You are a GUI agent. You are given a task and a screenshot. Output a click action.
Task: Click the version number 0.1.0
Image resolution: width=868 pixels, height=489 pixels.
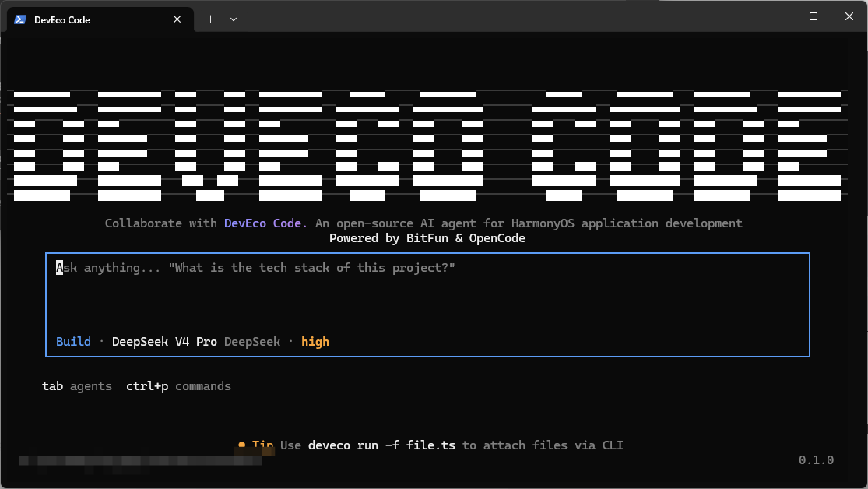(816, 460)
